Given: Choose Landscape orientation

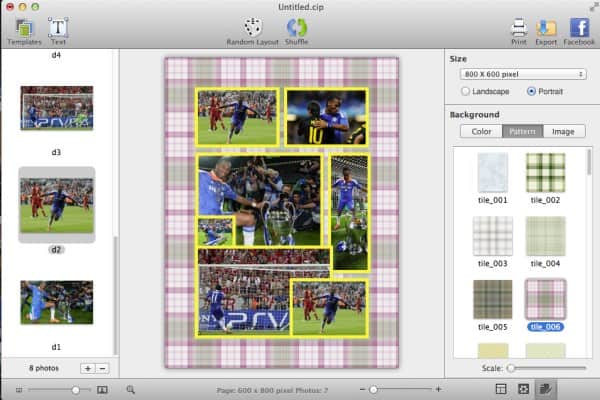Looking at the screenshot, I should click(x=466, y=92).
